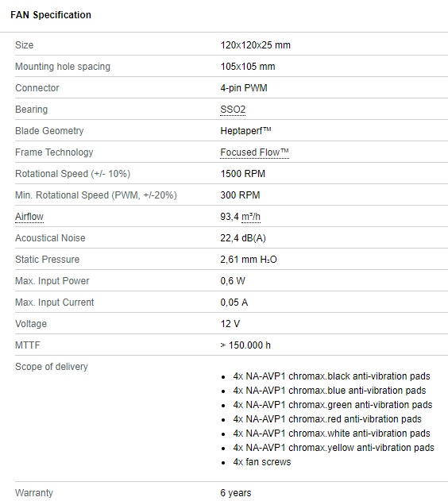Click the 2,61 mm H₂O static pressure value
This screenshot has height=501, width=448.
(249, 260)
